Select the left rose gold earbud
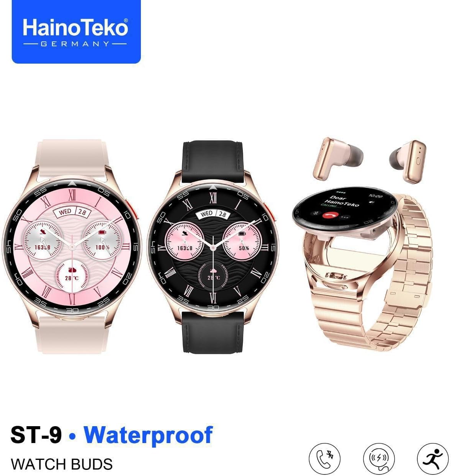 click(x=337, y=159)
